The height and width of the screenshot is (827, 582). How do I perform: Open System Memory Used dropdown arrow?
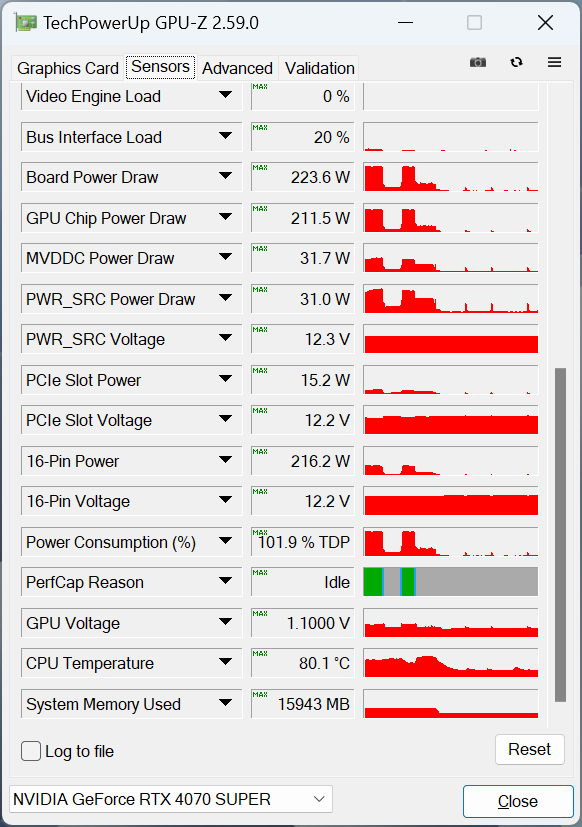pos(225,702)
